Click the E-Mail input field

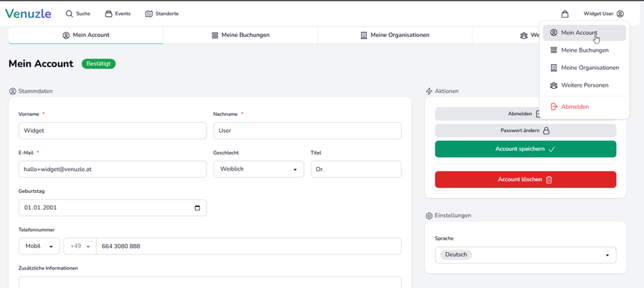[112, 169]
